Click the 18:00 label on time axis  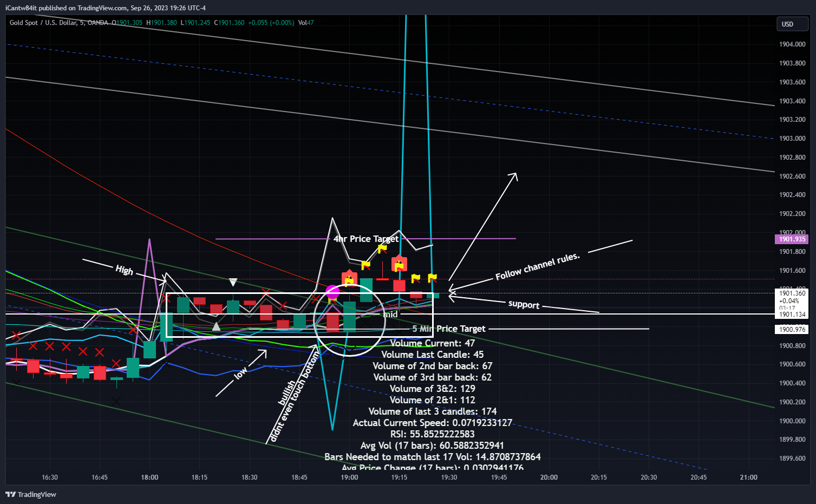click(149, 477)
